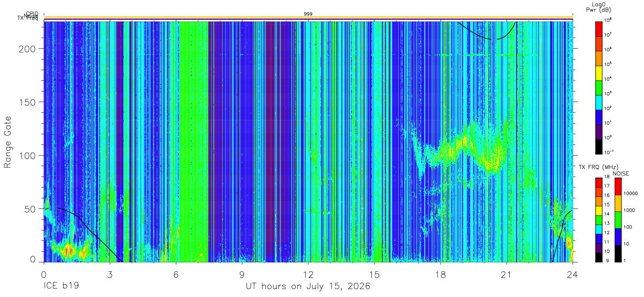
Task: Click UT hour tick label '18' on x-axis
Action: (x=441, y=274)
